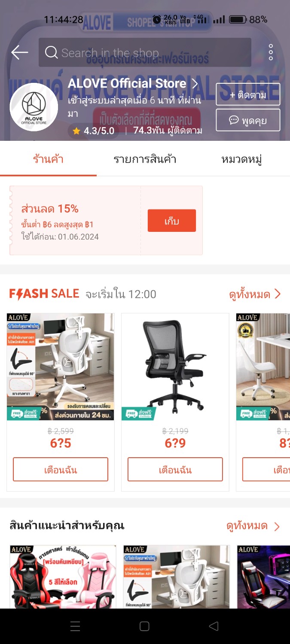Tap the Android back triangle icon

point(214,626)
